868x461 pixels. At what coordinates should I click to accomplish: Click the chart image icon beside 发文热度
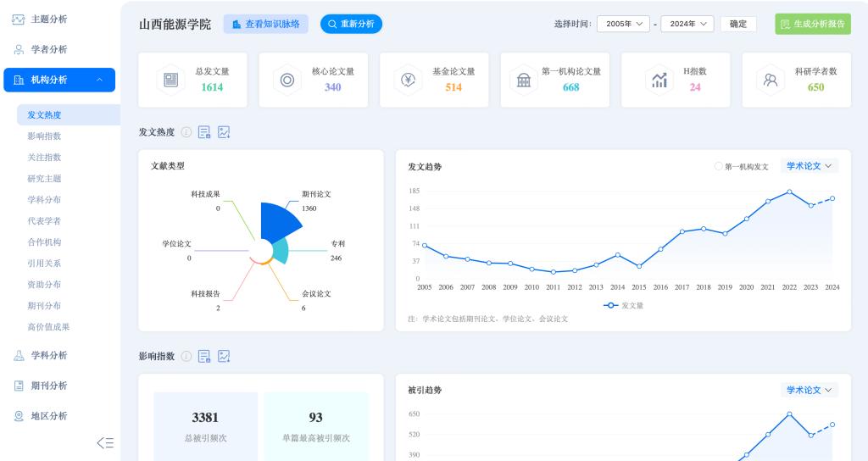pyautogui.click(x=224, y=132)
